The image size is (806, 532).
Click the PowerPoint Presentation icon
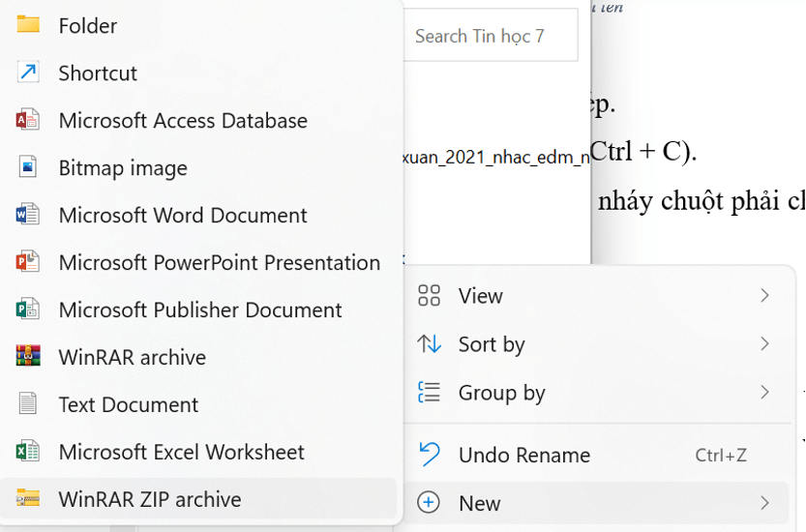pos(28,262)
